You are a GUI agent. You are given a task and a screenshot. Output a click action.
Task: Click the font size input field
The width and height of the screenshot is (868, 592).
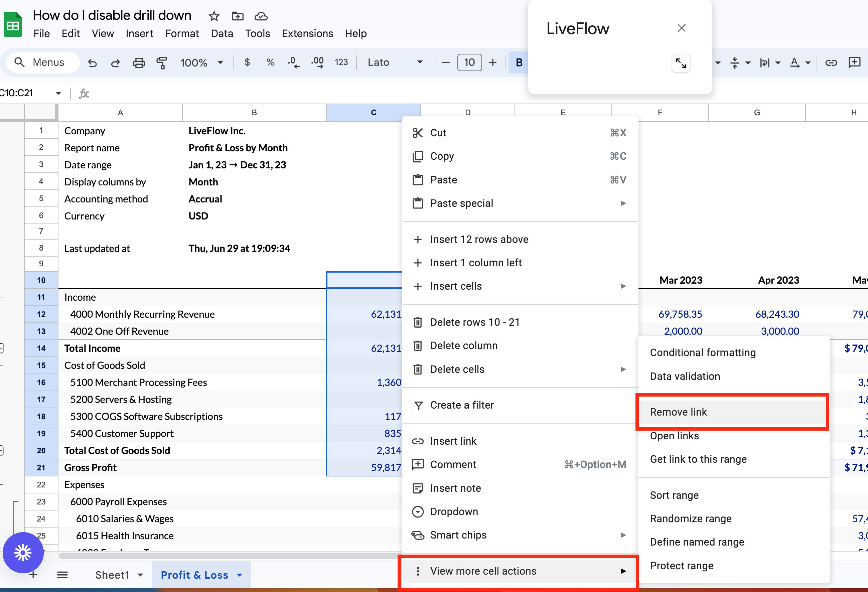click(x=469, y=62)
